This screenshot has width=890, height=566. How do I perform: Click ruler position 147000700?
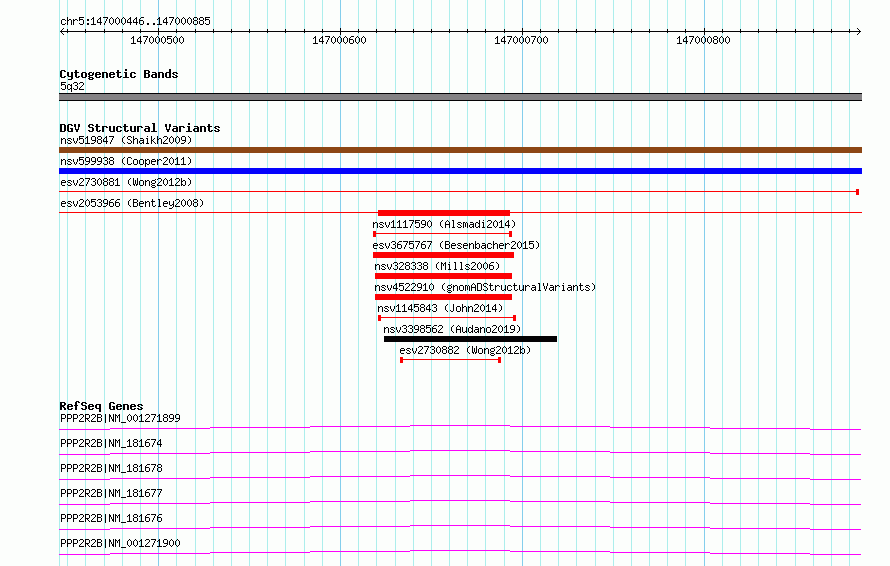521,40
